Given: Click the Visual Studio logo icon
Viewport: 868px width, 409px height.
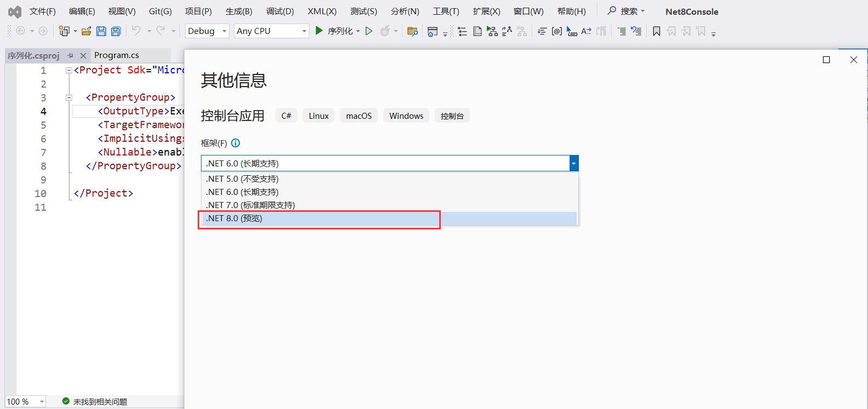Looking at the screenshot, I should point(15,11).
